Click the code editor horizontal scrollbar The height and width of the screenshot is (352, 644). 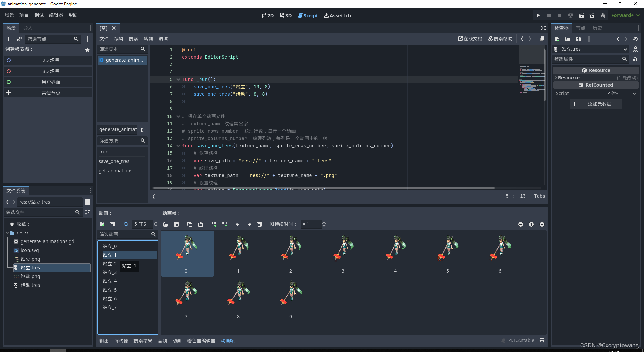(324, 188)
